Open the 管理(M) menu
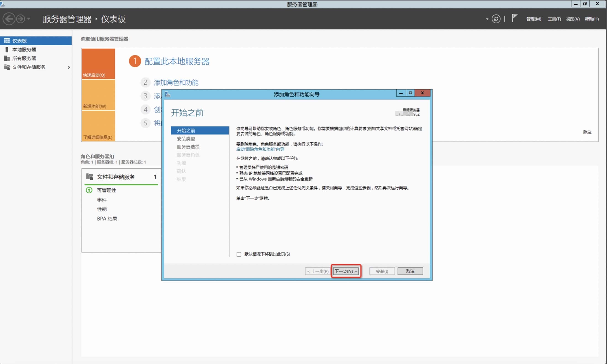This screenshot has width=607, height=364. coord(533,19)
